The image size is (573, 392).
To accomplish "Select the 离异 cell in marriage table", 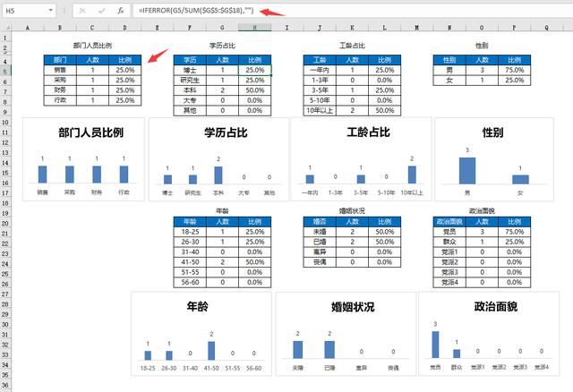I will pyautogui.click(x=320, y=251).
